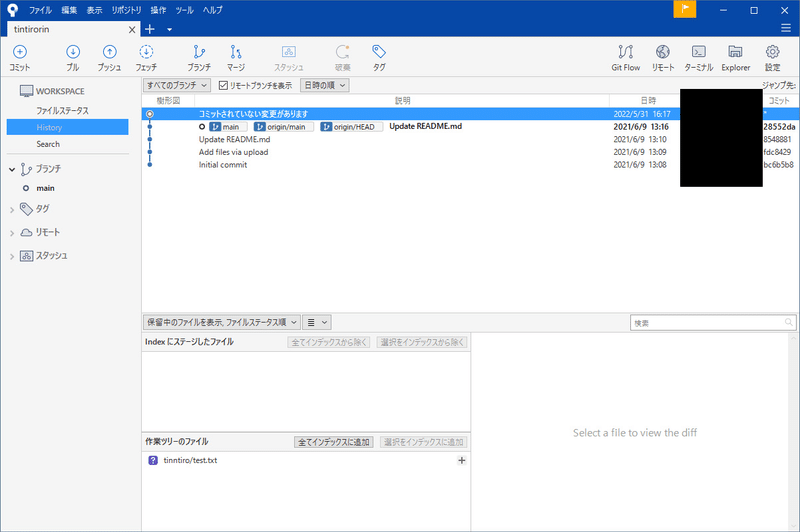
Task: Select ファイルステータス in the sidebar
Action: (x=62, y=111)
